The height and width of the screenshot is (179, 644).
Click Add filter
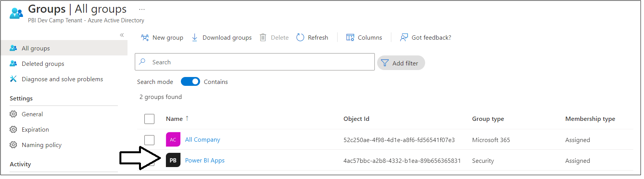[x=401, y=63]
